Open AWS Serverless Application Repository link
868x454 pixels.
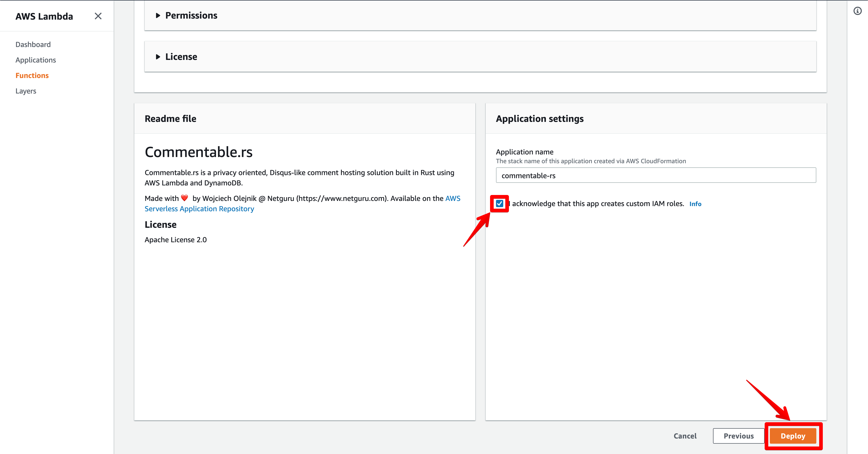199,209
